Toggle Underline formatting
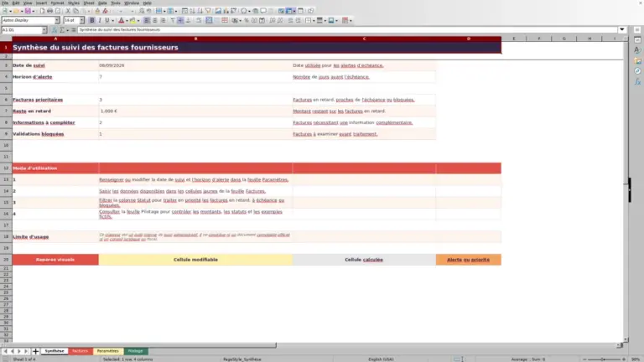644x362 pixels. 107,20
